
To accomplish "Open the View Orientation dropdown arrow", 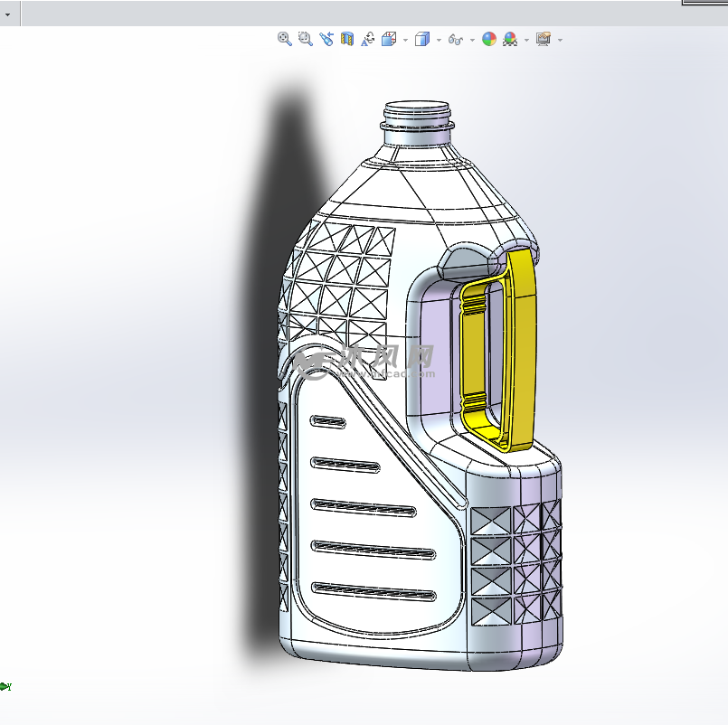I will [403, 40].
